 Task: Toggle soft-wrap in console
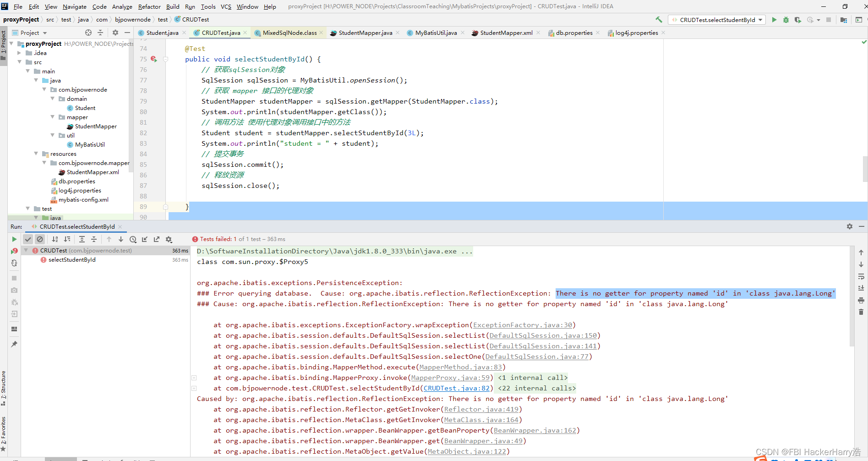861,276
